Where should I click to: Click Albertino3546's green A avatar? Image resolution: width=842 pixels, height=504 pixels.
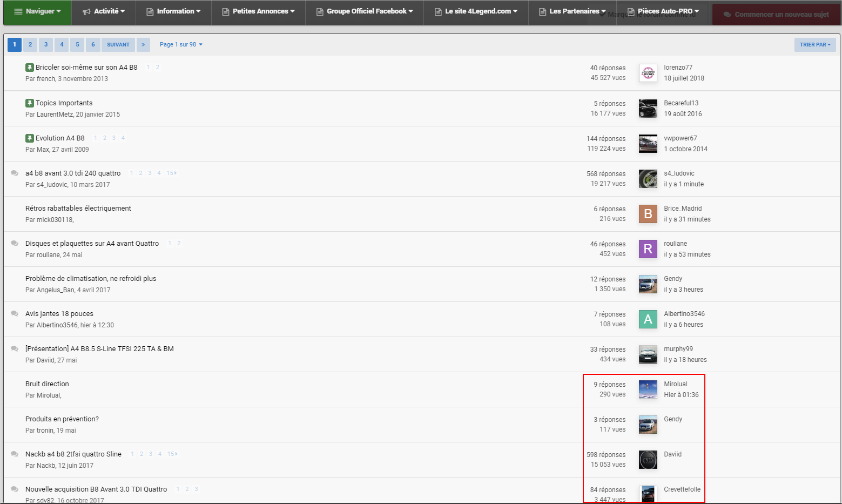648,319
